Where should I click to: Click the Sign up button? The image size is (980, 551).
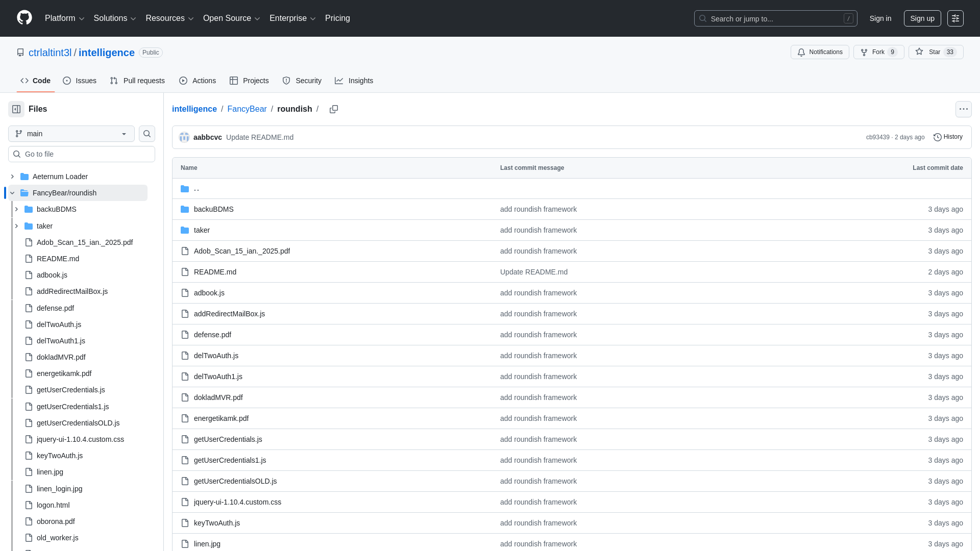tap(922, 18)
